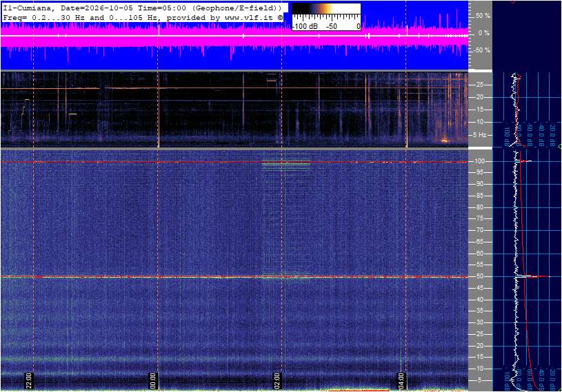Click the '50 %' amplitude axis label
Viewport: 562px width, 392px height.
tap(483, 16)
